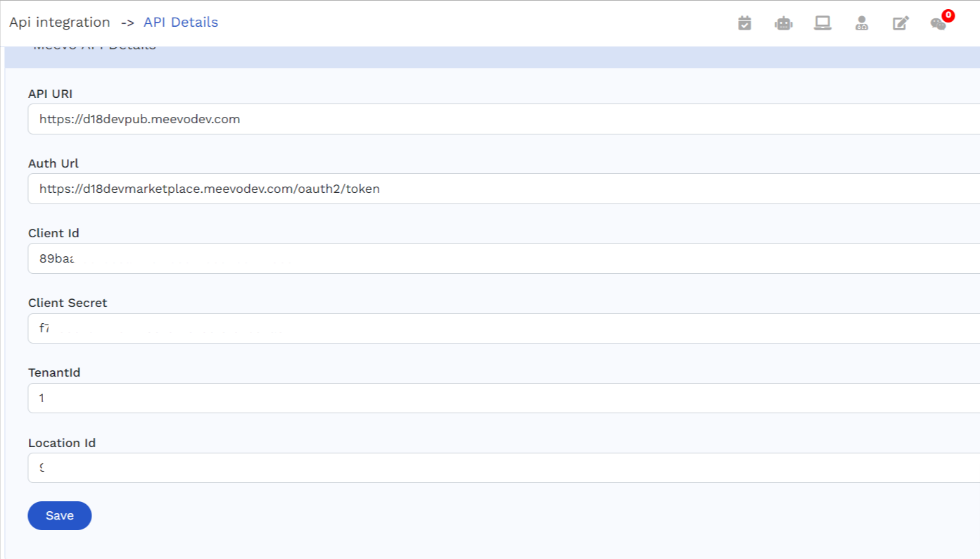Click the red notification badge showing 0
This screenshot has width=980, height=559.
[948, 15]
